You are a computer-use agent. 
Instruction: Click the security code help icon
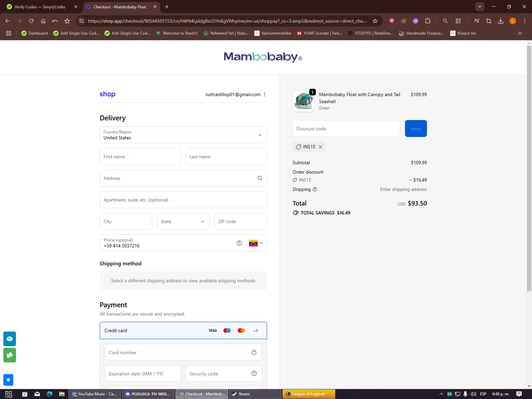tap(254, 373)
